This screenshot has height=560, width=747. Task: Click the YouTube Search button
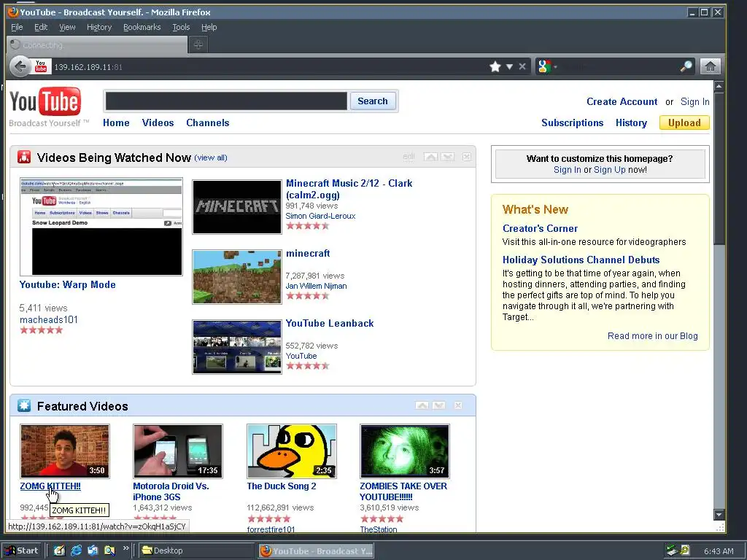(373, 101)
